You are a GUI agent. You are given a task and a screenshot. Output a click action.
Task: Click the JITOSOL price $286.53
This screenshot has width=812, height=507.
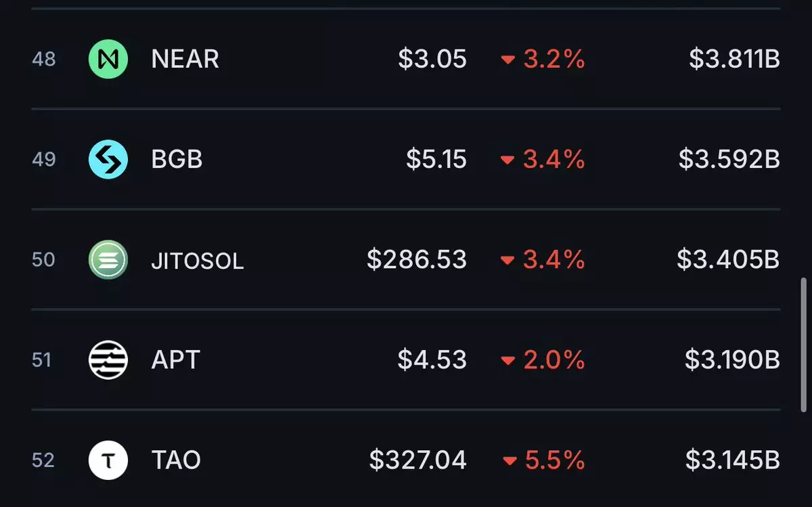[x=417, y=259]
